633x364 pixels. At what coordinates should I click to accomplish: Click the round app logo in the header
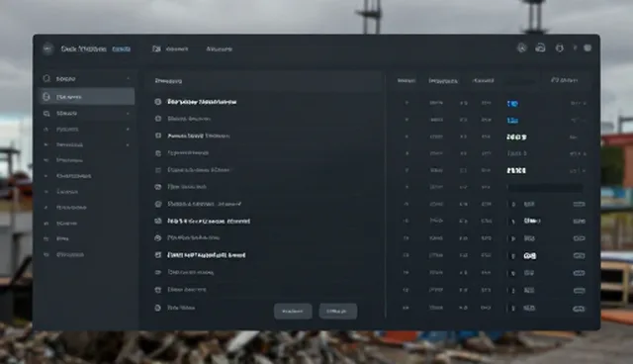pyautogui.click(x=48, y=48)
